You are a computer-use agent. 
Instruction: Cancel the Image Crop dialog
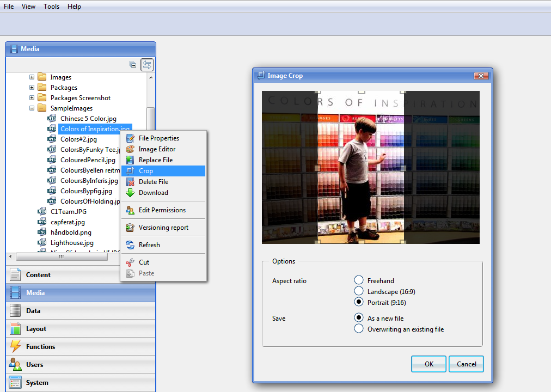467,364
